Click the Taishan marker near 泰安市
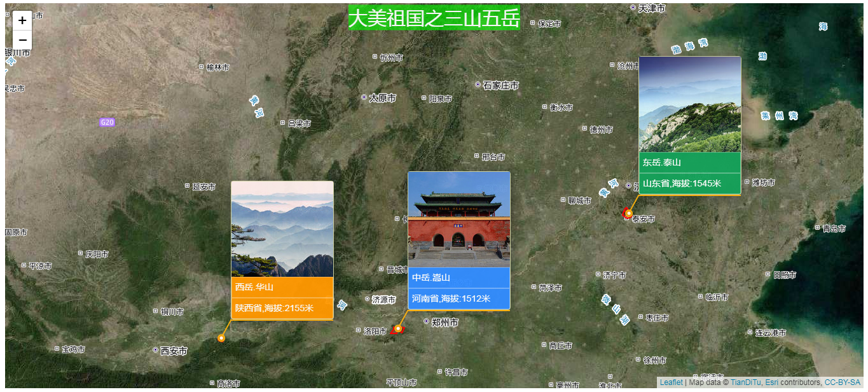 (628, 213)
